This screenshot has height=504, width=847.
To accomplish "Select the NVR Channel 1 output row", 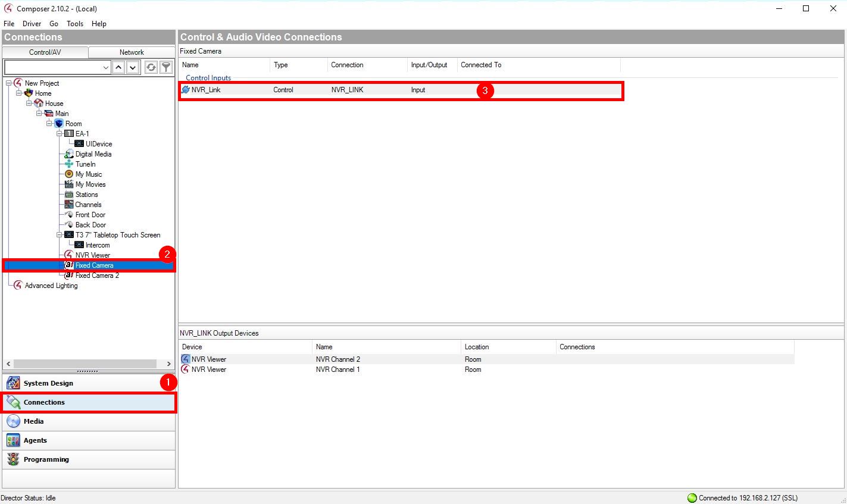I will (337, 370).
